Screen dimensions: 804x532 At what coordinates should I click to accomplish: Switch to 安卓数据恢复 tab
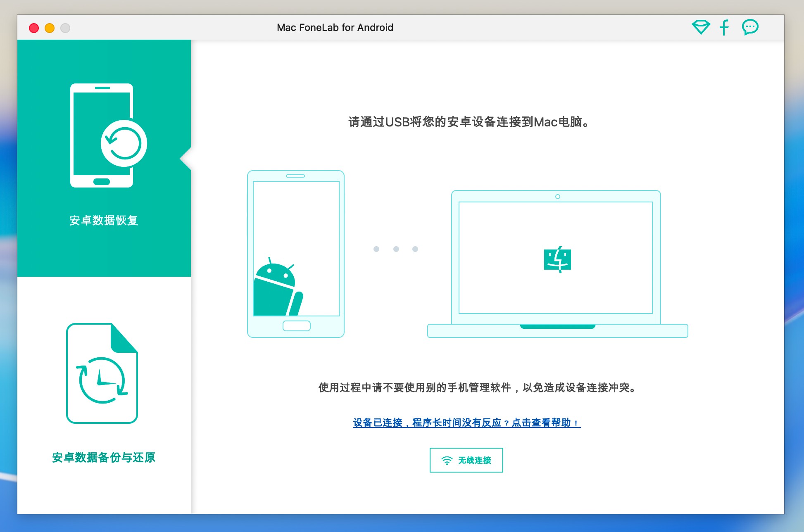(x=104, y=221)
